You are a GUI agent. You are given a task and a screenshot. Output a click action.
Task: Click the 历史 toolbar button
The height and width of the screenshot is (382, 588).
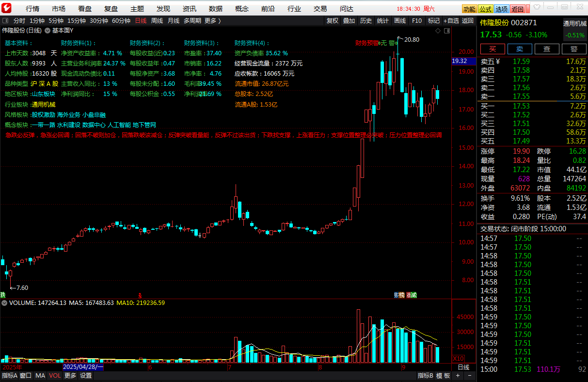click(x=366, y=21)
